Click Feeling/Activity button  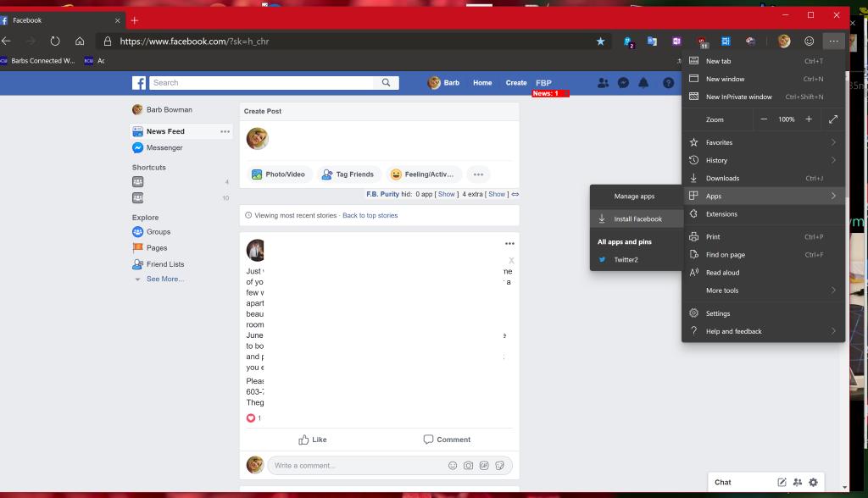click(422, 174)
